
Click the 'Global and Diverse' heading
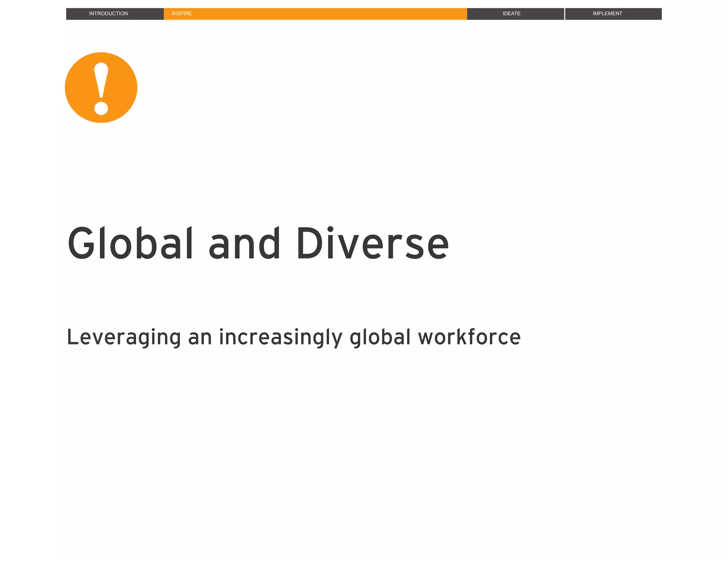[x=258, y=243]
